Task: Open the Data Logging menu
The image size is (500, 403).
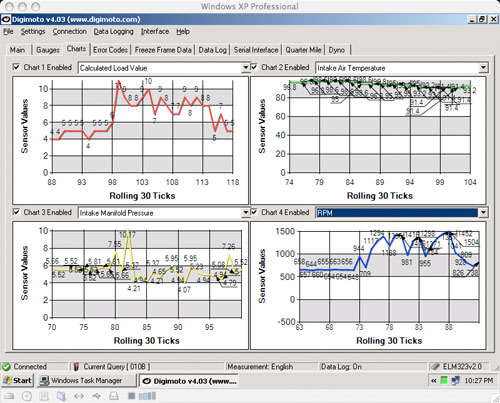Action: [x=113, y=32]
